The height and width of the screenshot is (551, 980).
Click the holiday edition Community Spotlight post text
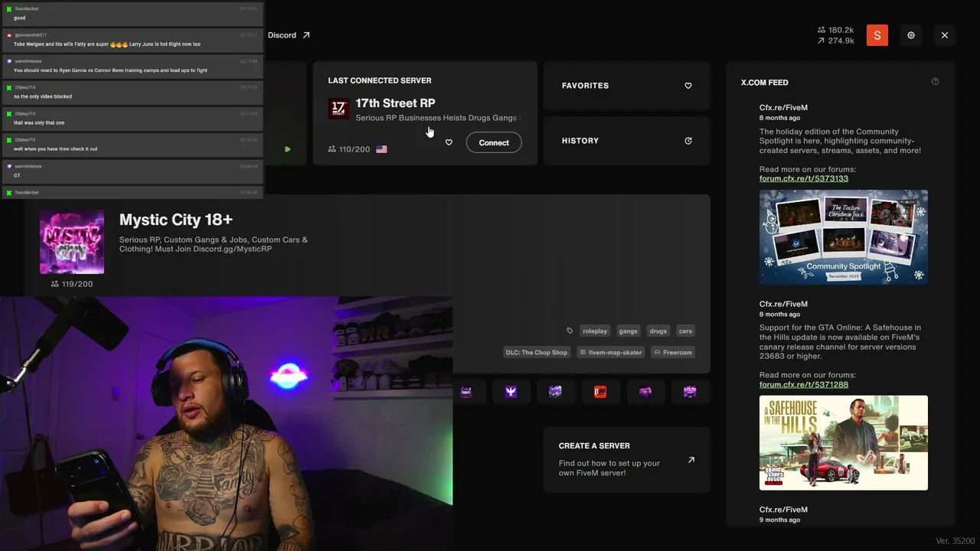point(841,142)
